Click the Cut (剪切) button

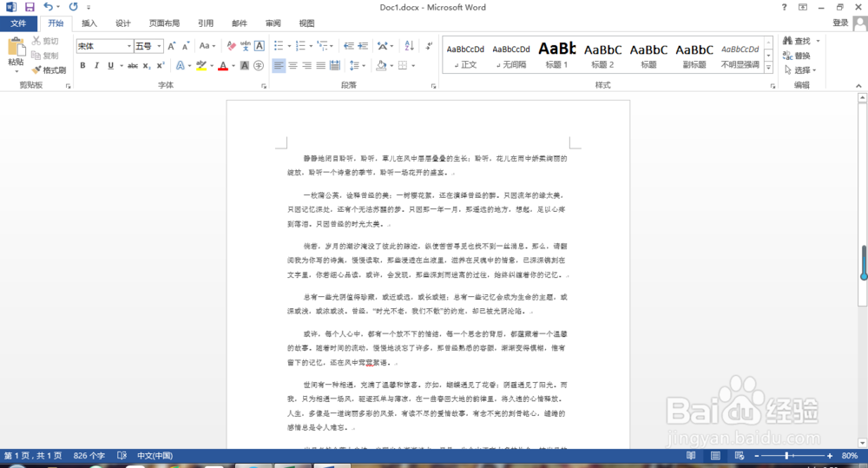coord(45,41)
